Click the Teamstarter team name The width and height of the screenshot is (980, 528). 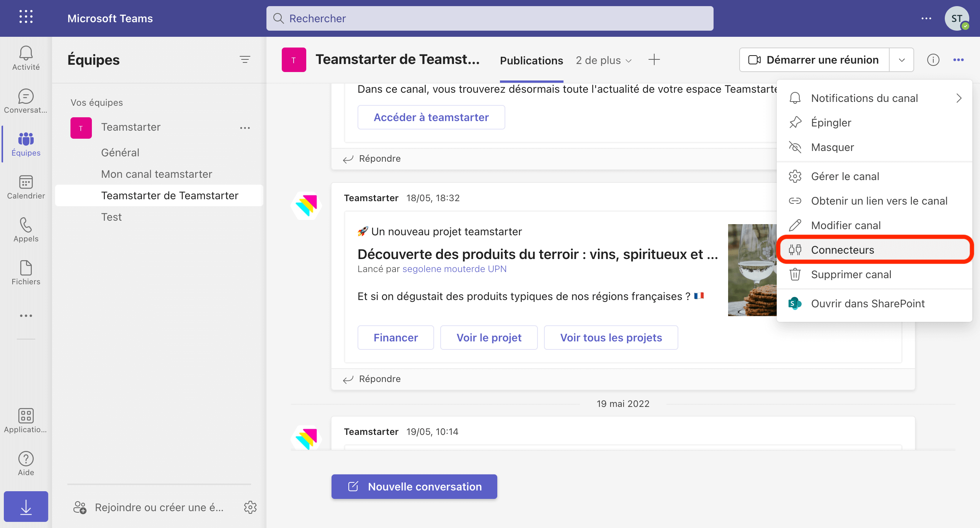[131, 127]
